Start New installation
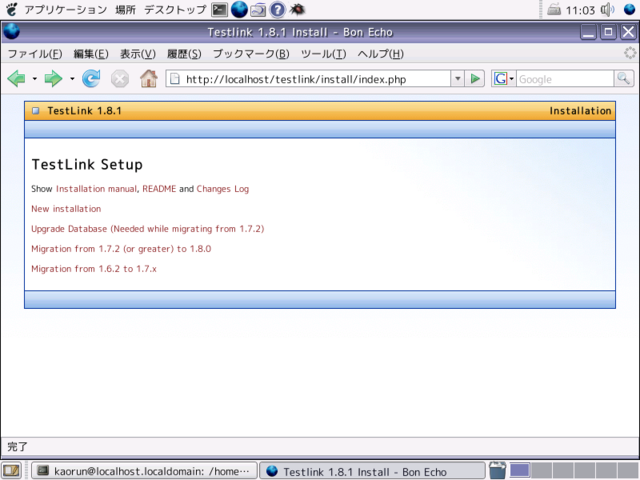Image resolution: width=640 pixels, height=480 pixels. [x=66, y=209]
